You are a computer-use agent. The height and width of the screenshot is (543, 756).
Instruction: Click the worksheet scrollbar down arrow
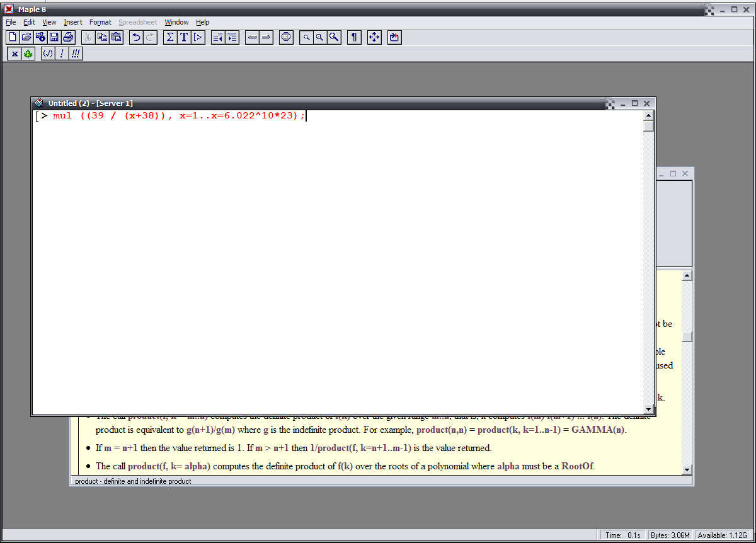pyautogui.click(x=648, y=409)
